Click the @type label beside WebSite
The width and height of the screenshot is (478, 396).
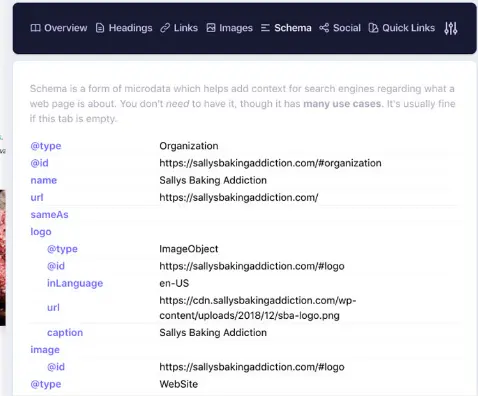point(46,384)
